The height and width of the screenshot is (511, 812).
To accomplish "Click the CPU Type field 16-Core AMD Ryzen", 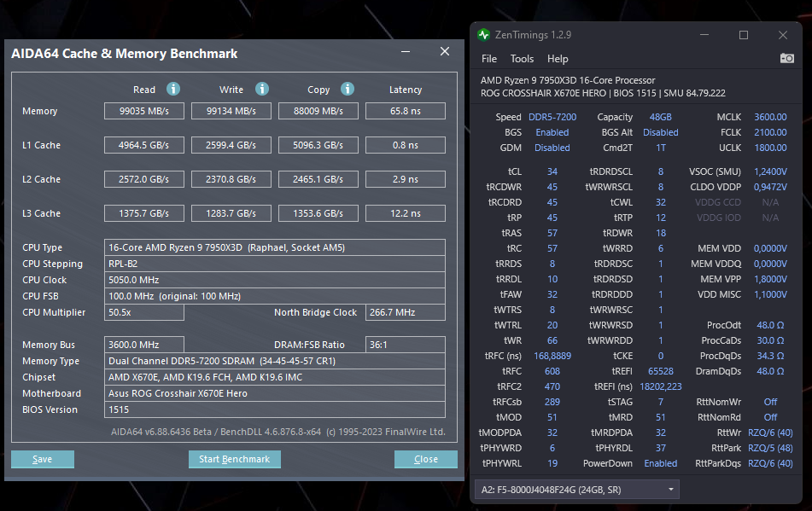I will click(274, 247).
